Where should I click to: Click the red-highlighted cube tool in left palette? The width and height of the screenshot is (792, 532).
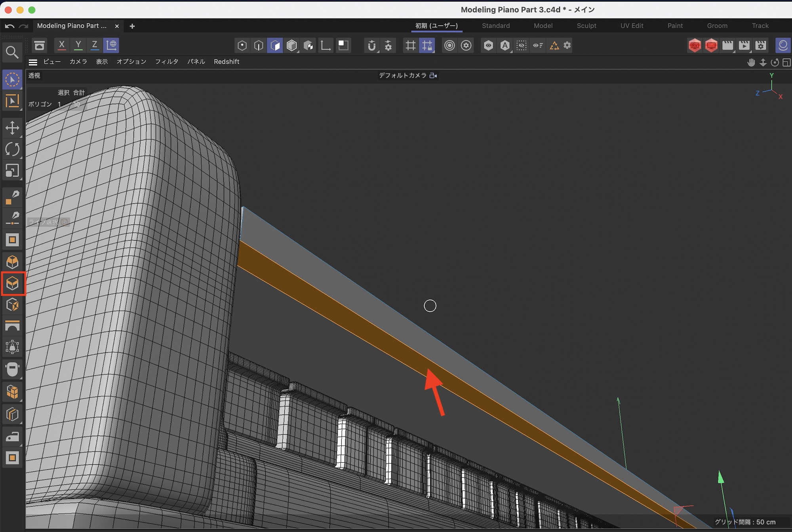pyautogui.click(x=13, y=283)
